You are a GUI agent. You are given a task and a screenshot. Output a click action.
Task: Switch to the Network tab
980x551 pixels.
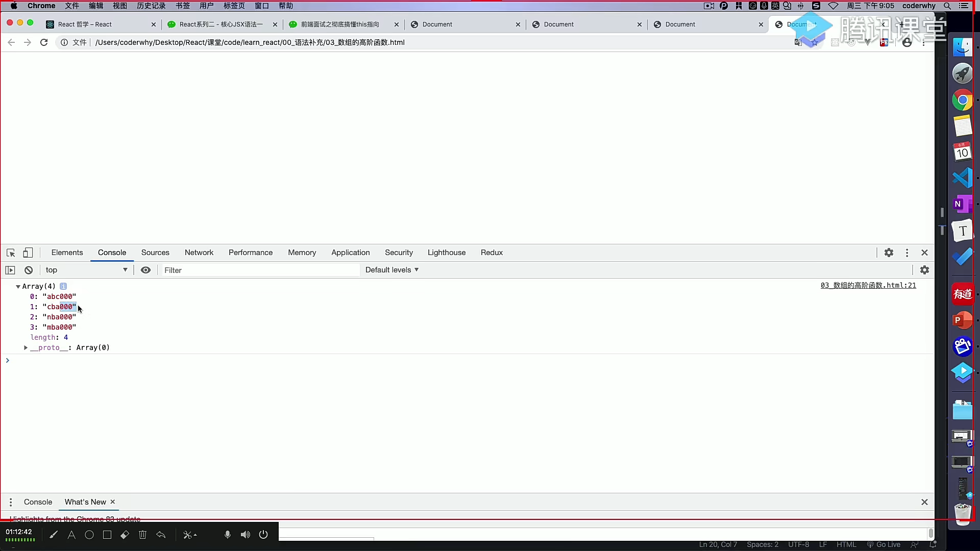(x=199, y=253)
